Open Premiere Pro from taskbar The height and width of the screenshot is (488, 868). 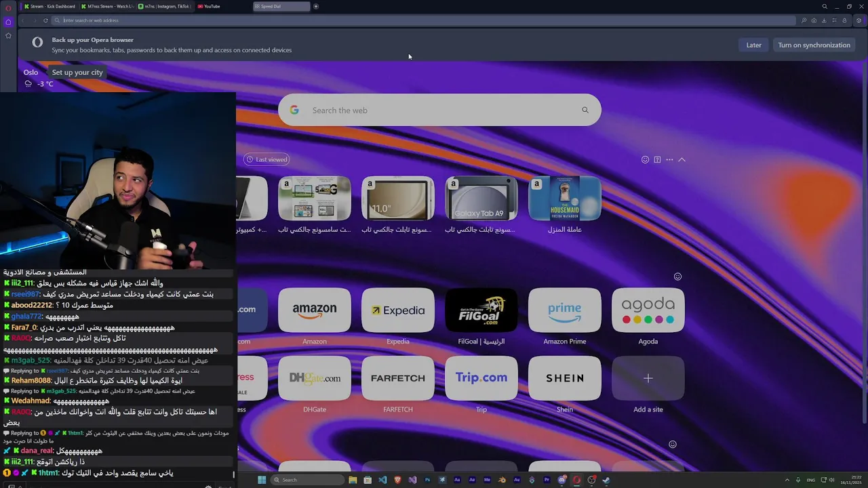click(x=547, y=480)
